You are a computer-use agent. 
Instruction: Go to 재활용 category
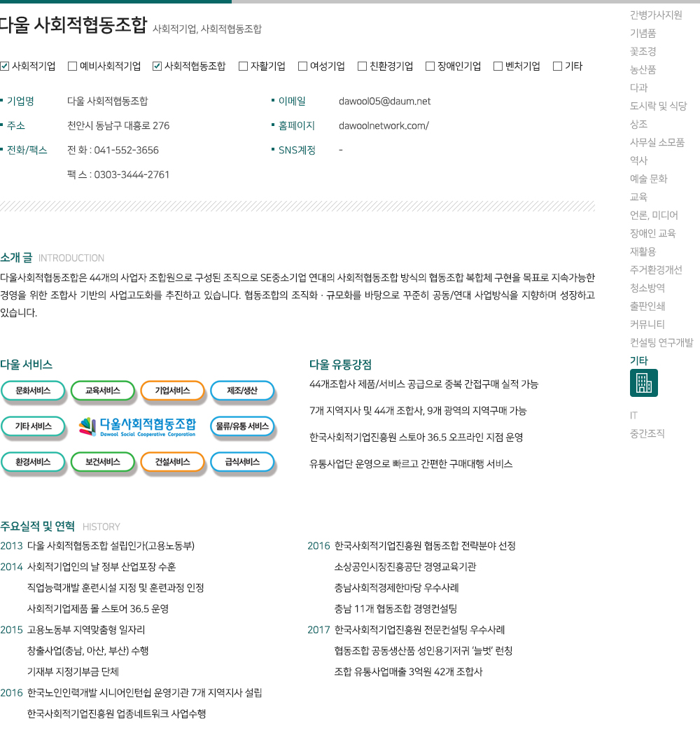(x=643, y=252)
